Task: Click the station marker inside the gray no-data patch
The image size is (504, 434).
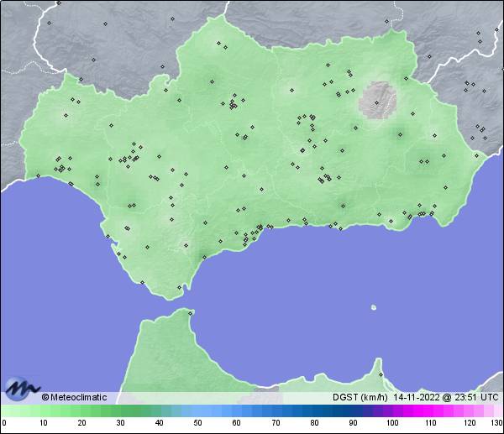Action: [376, 102]
